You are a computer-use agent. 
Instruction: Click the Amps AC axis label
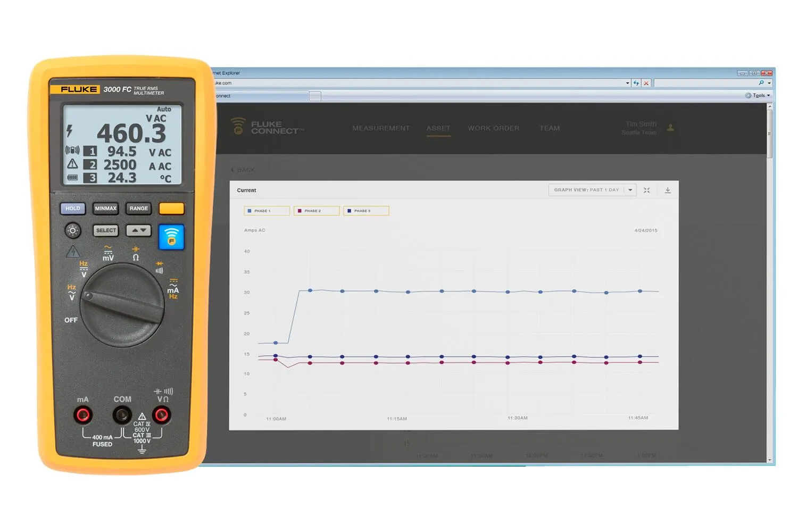click(x=255, y=230)
